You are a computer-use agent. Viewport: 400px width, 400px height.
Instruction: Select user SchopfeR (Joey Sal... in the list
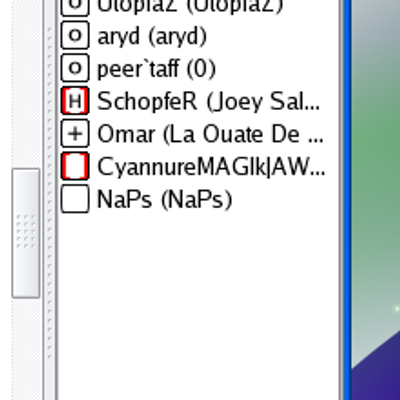[209, 101]
